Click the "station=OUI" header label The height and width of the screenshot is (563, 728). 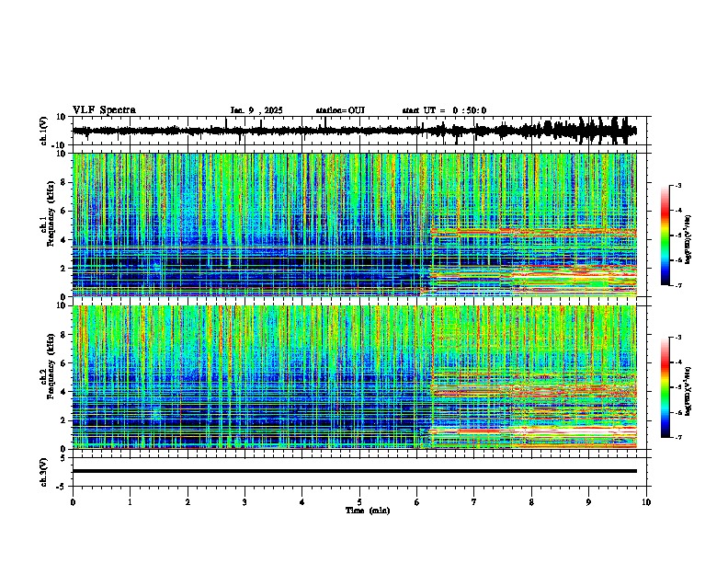[x=340, y=110]
